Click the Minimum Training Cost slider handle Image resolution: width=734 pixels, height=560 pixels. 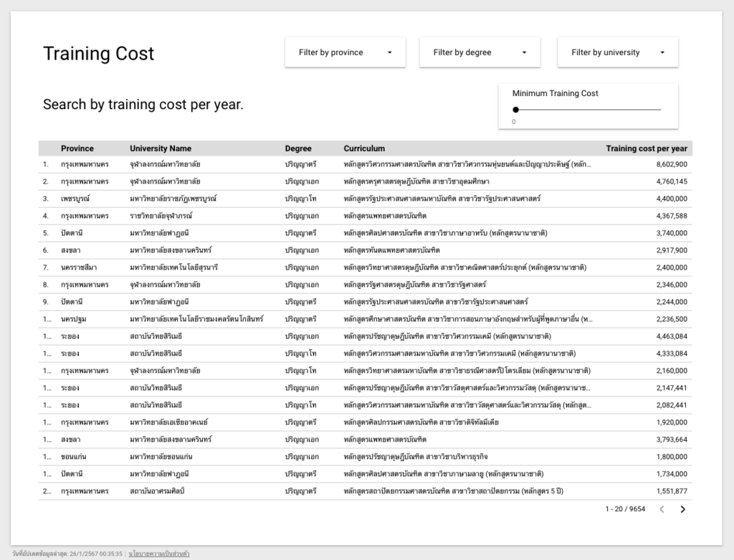(x=516, y=110)
